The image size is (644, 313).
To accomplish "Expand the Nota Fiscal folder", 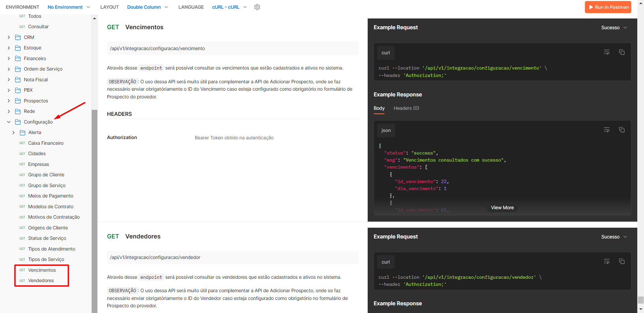I will click(9, 80).
